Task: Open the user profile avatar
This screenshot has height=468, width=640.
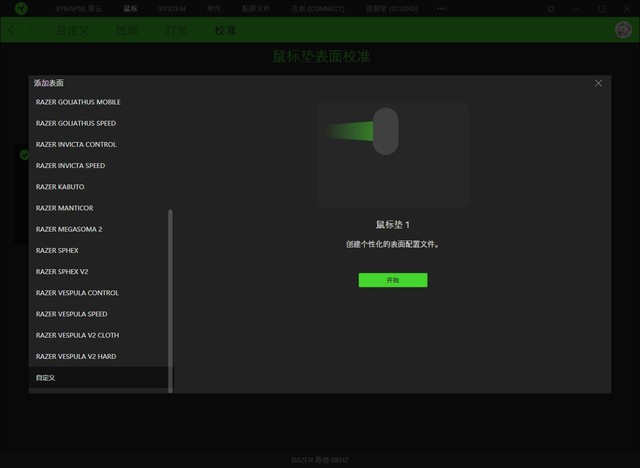Action: (x=623, y=30)
